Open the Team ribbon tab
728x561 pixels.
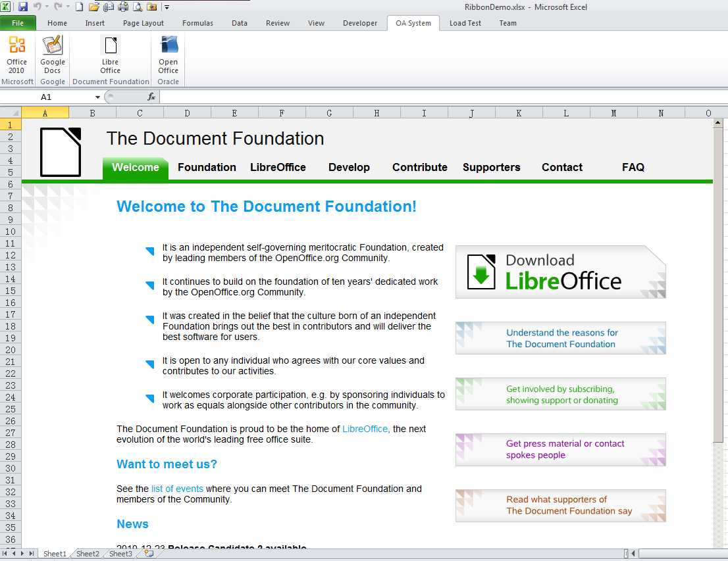tap(508, 23)
